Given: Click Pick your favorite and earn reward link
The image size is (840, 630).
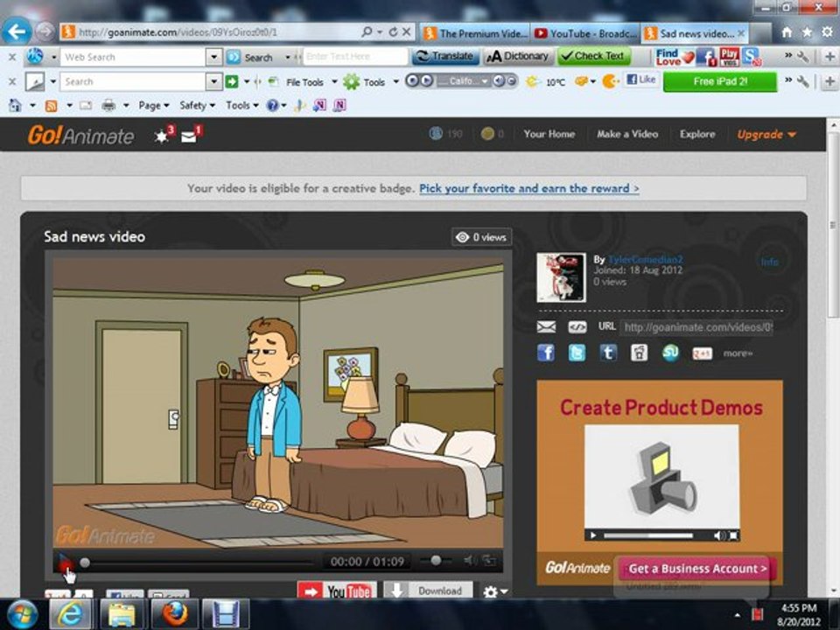Looking at the screenshot, I should coord(528,189).
